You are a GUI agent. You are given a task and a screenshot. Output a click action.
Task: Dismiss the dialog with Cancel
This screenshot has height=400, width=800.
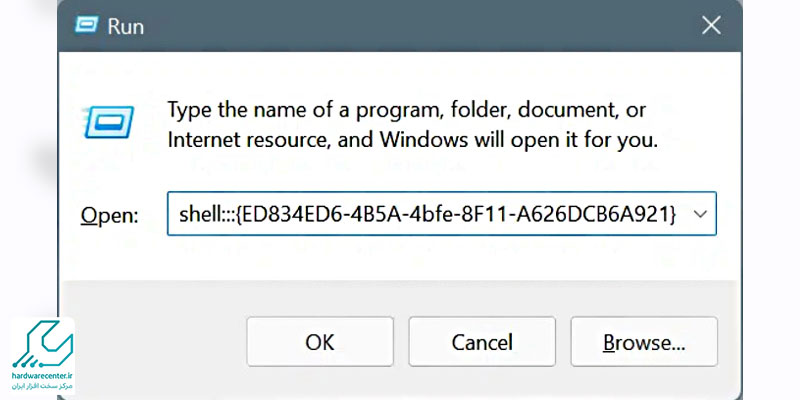pos(482,341)
